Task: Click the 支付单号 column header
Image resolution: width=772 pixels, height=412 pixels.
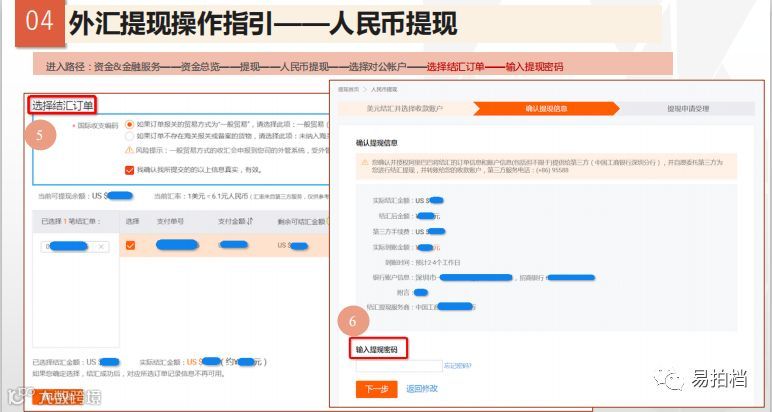Action: tap(170, 222)
